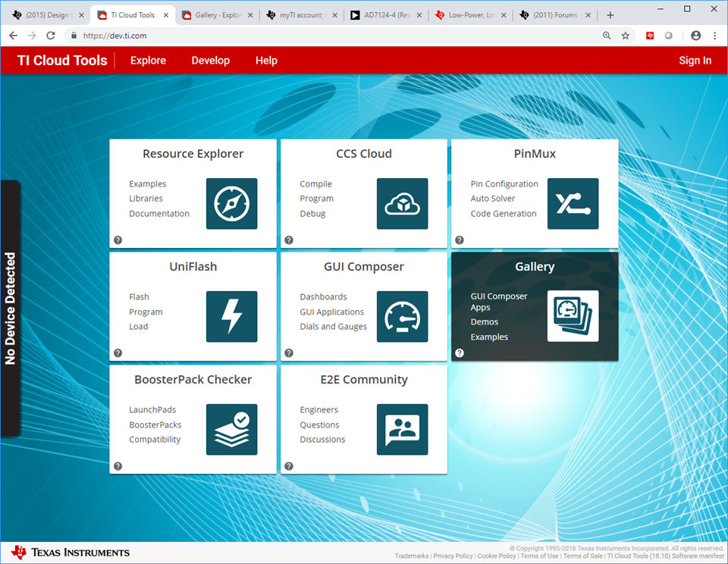The image size is (728, 564).
Task: Visit E2E Community via the people icon
Action: [x=402, y=430]
